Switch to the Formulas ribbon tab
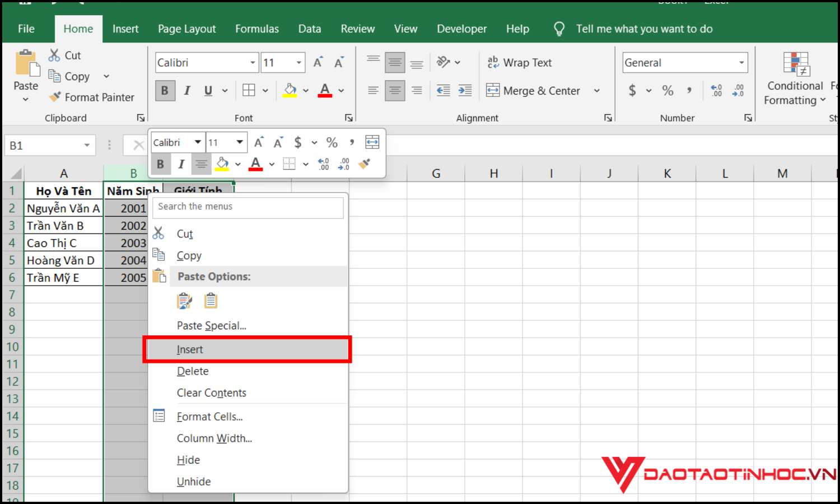 pyautogui.click(x=256, y=29)
